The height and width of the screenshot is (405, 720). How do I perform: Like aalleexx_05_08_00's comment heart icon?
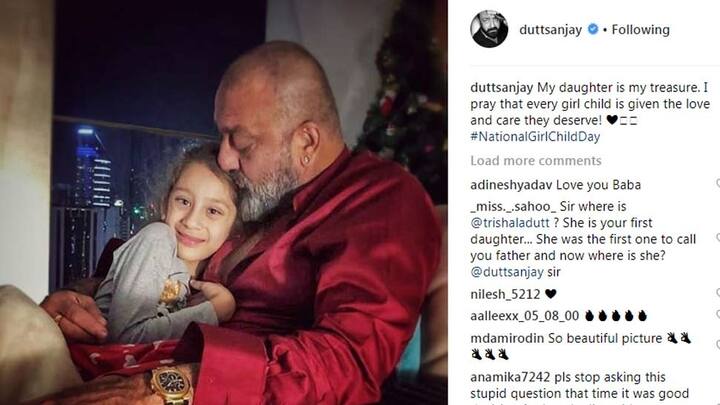point(718,315)
